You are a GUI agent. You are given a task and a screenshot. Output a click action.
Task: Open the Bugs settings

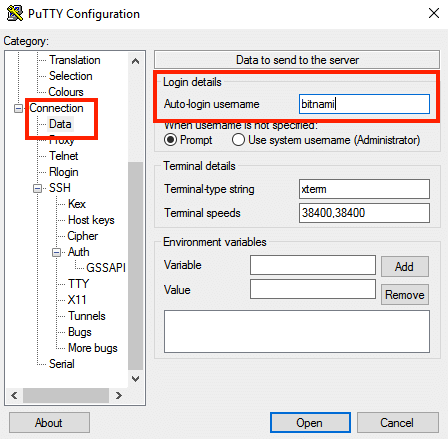80,332
